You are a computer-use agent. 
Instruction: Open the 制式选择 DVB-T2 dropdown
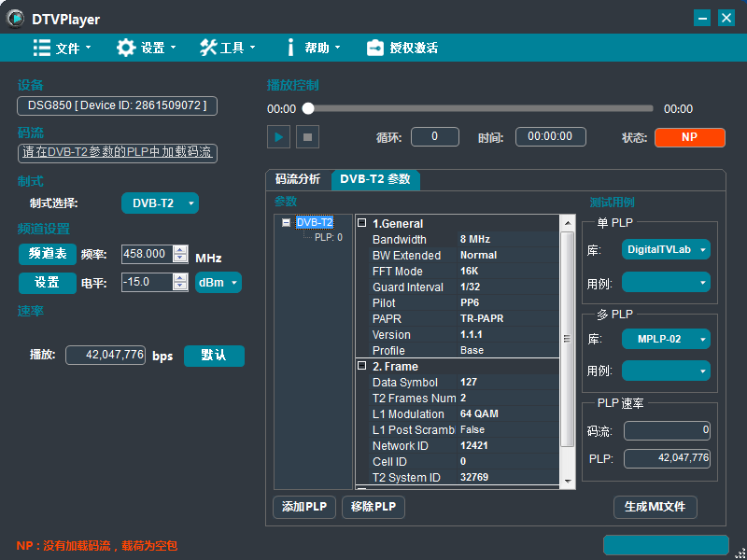click(160, 203)
